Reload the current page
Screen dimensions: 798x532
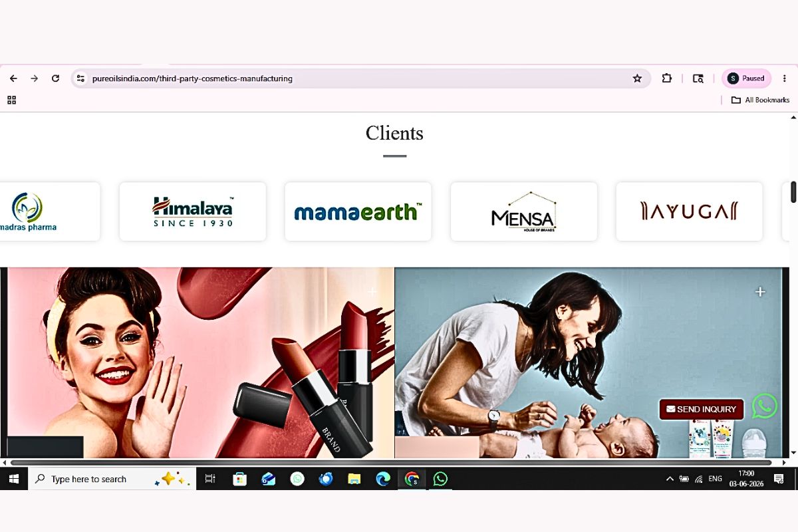(56, 78)
